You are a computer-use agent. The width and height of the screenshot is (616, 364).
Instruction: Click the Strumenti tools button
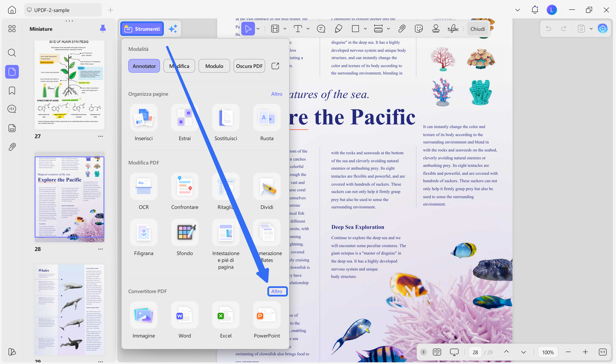click(x=142, y=29)
